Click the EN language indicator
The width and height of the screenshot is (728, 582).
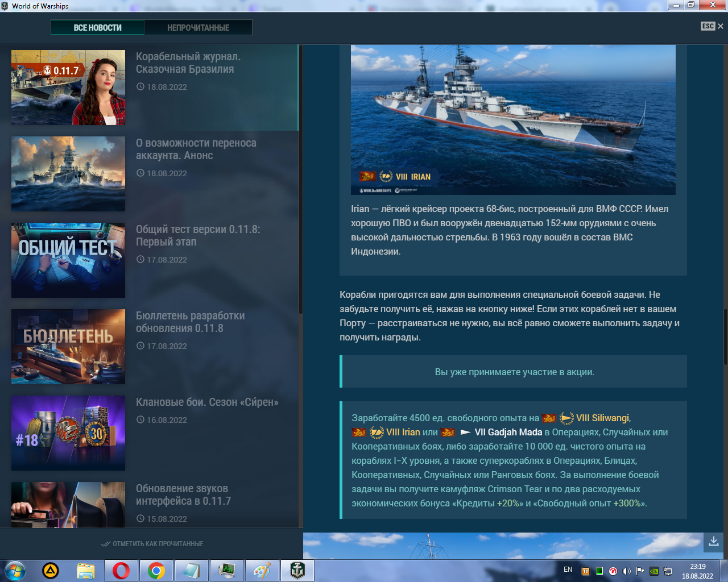568,569
